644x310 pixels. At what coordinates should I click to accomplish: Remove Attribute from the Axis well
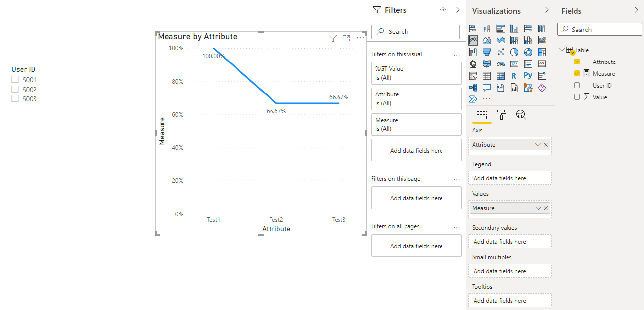546,145
